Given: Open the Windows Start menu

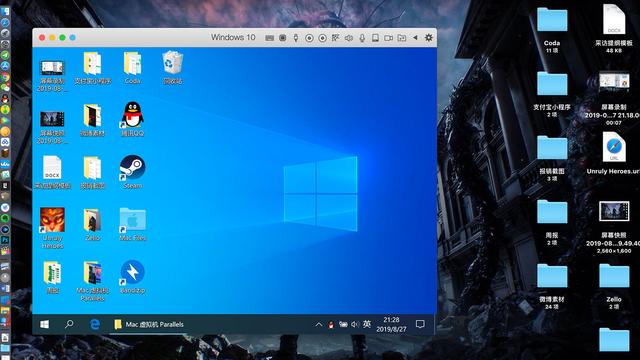Looking at the screenshot, I should click(x=44, y=324).
